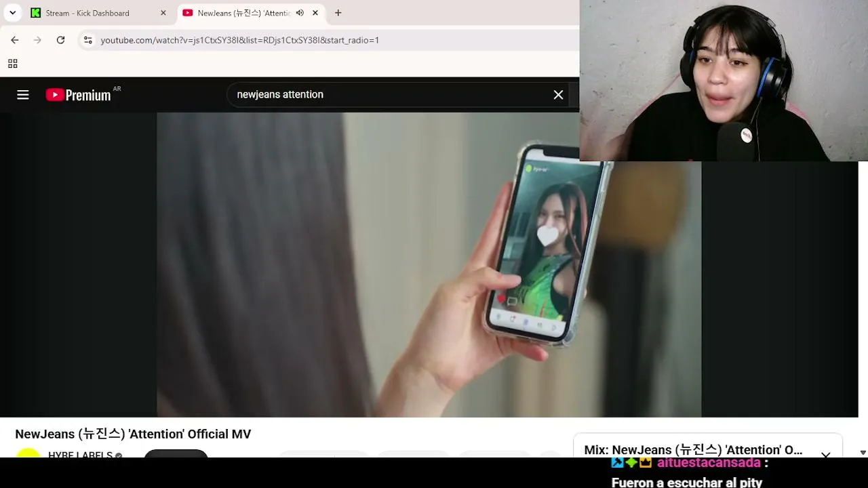Image resolution: width=868 pixels, height=488 pixels.
Task: Click chat username 'aituestacansada'
Action: 709,463
